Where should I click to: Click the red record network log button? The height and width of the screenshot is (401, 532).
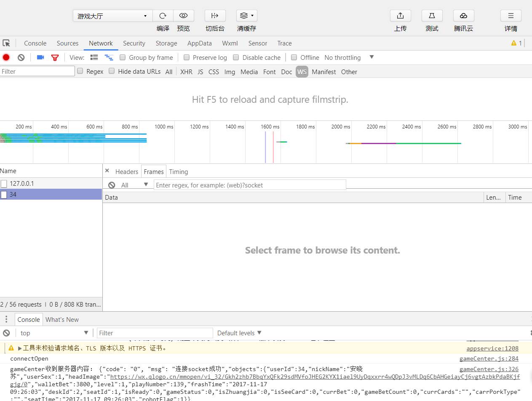[6, 58]
